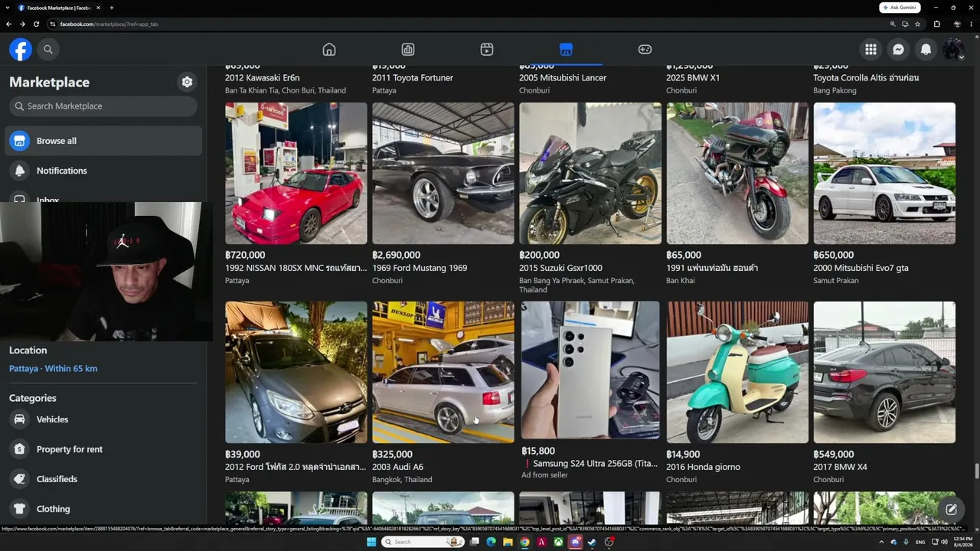Click the ฿549,000 price text

833,455
